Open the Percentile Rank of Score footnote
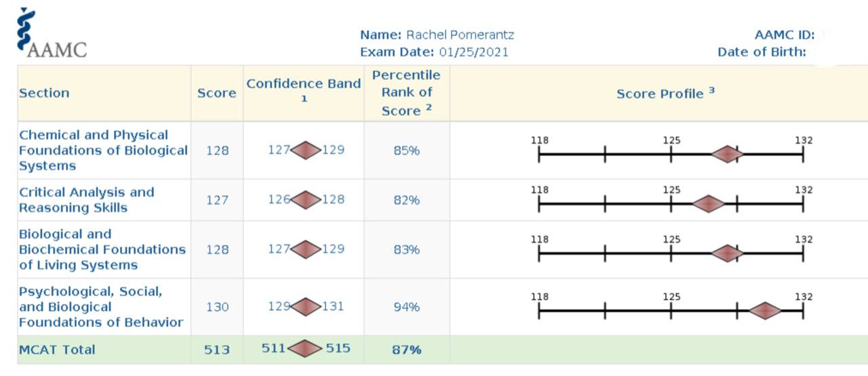Viewport: 868px width, 376px height. coord(429,107)
